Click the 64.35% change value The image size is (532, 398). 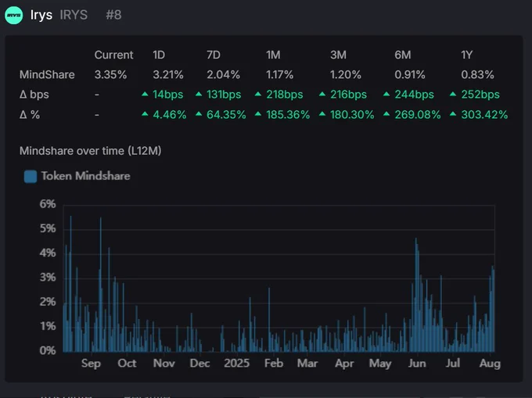226,115
